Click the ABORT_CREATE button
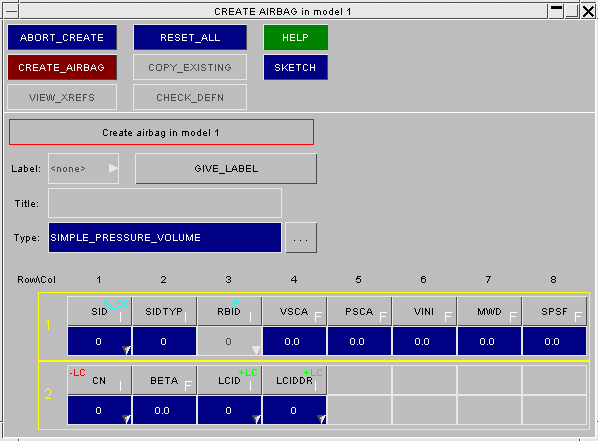This screenshot has width=598, height=441. pyautogui.click(x=62, y=37)
